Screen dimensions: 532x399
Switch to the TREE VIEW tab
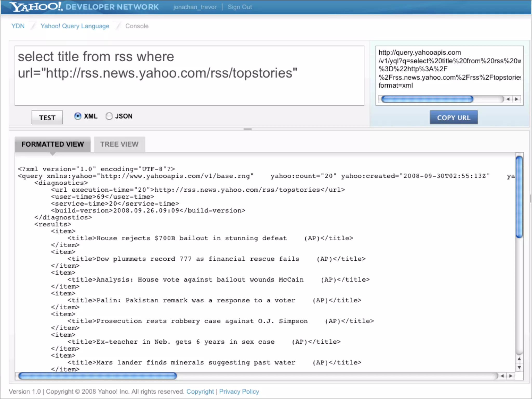(x=119, y=144)
